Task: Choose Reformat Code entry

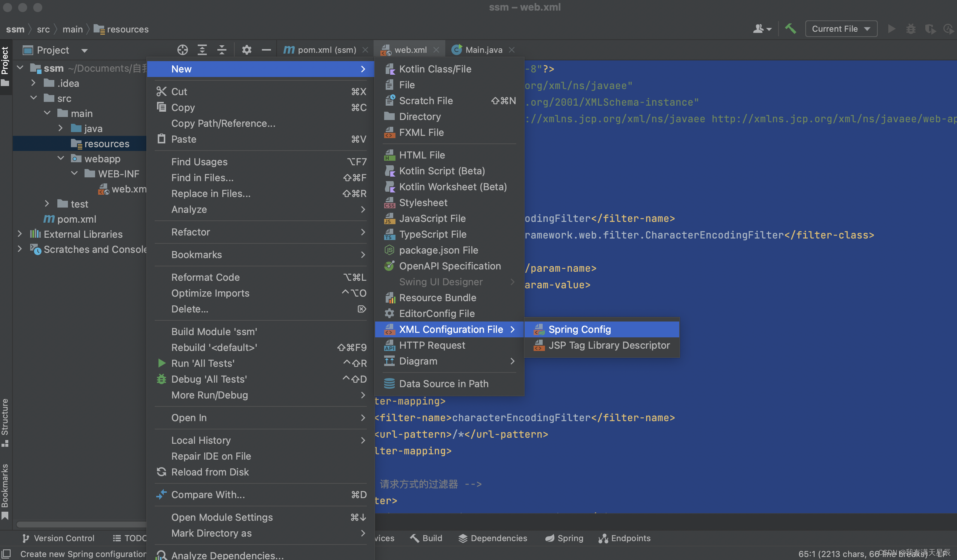Action: point(261,277)
